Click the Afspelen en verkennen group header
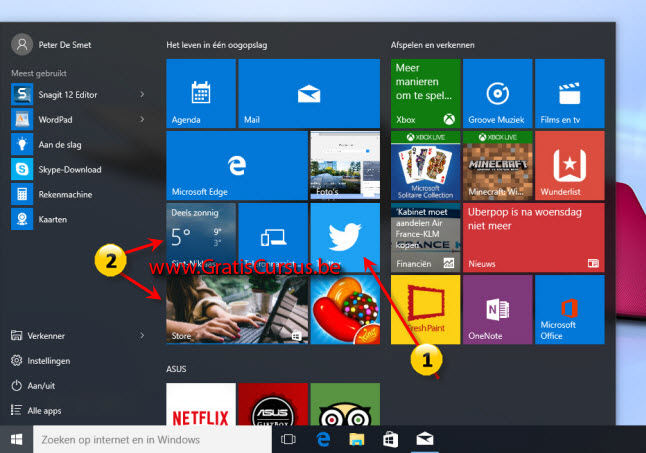646x453 pixels. pyautogui.click(x=433, y=45)
